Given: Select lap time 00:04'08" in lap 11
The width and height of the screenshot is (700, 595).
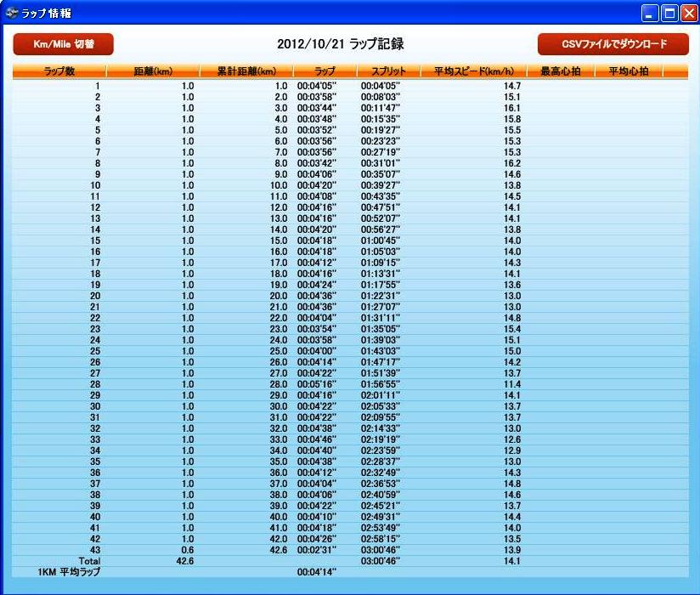Looking at the screenshot, I should (x=317, y=196).
